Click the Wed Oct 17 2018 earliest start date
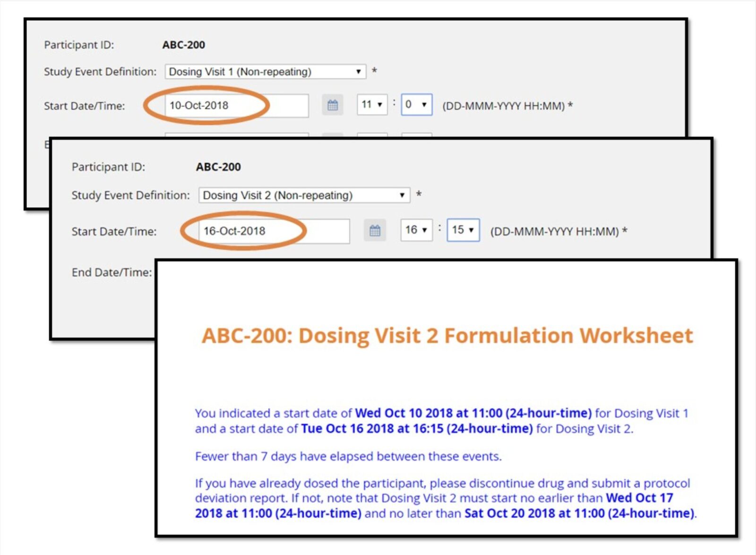 [639, 498]
